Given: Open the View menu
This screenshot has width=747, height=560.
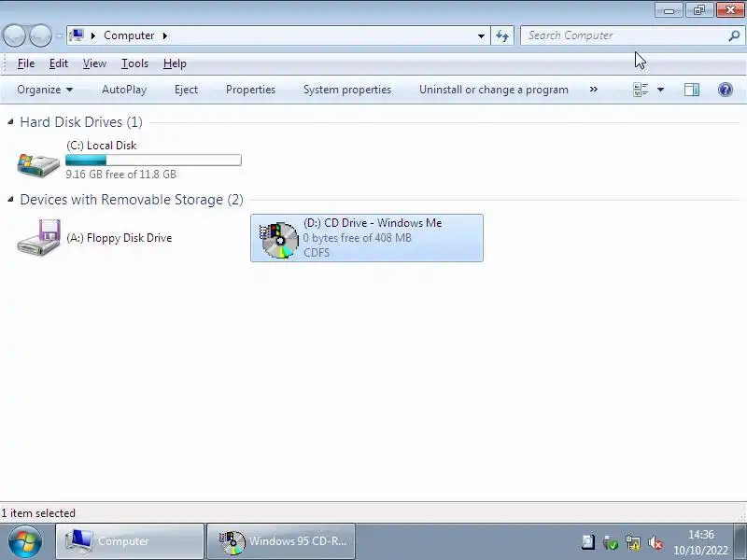Looking at the screenshot, I should pyautogui.click(x=94, y=63).
